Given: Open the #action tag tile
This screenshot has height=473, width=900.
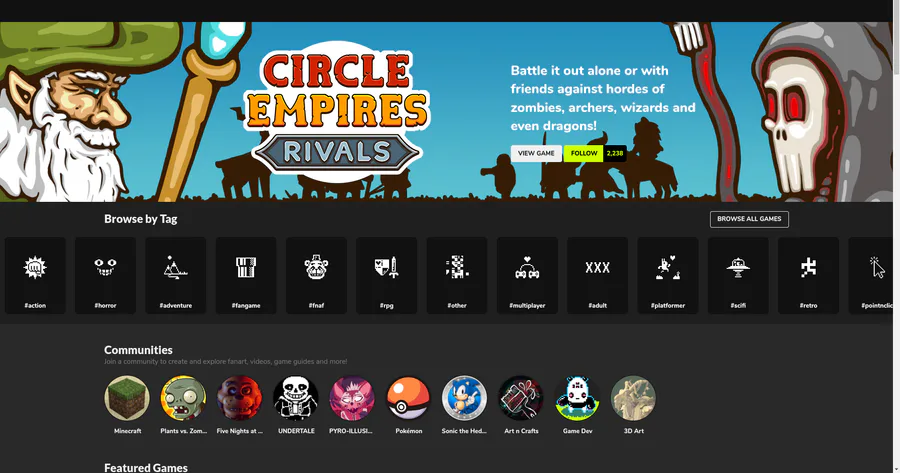Looking at the screenshot, I should (35, 276).
